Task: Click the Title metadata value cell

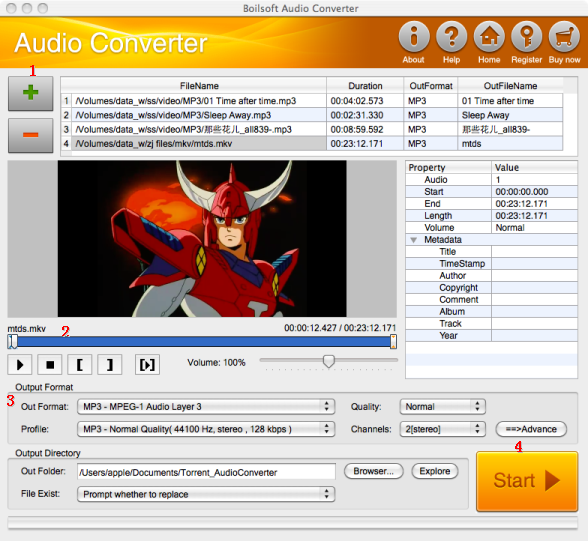Action: (534, 252)
